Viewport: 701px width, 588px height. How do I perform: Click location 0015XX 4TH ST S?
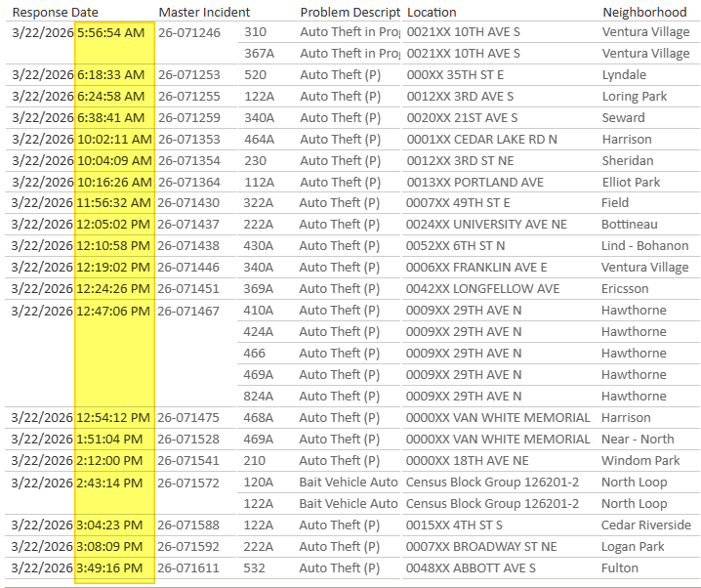coord(454,525)
